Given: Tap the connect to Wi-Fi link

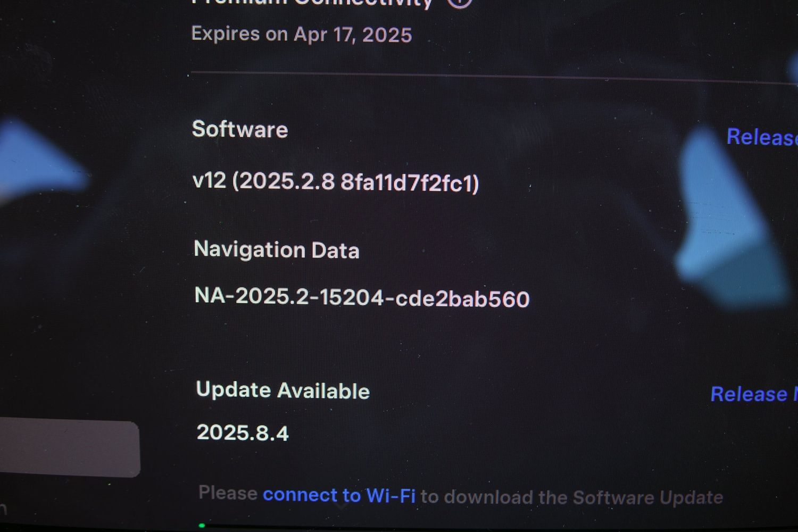Looking at the screenshot, I should (339, 495).
